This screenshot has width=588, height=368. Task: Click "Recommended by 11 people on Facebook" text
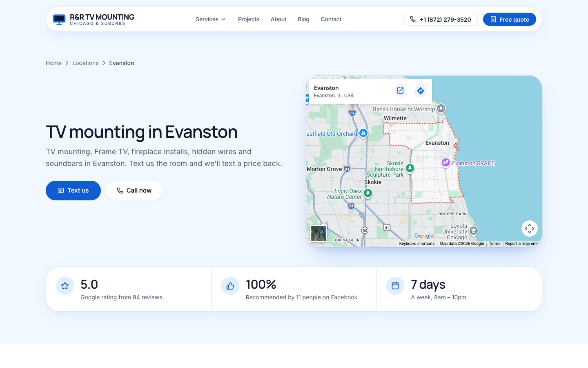[301, 297]
